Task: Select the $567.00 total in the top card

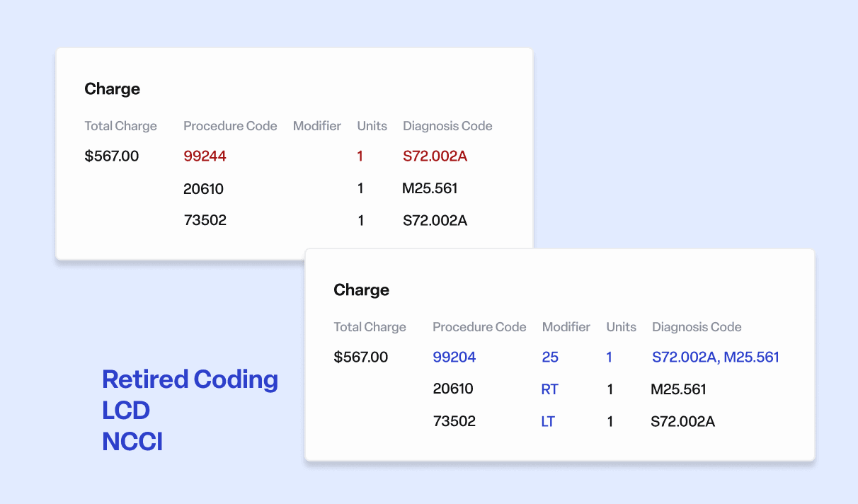Action: pyautogui.click(x=111, y=156)
